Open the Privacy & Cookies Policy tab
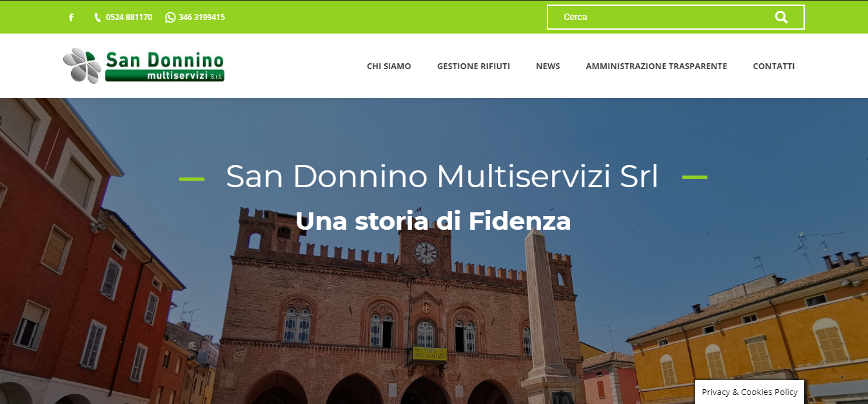The height and width of the screenshot is (404, 868). (749, 392)
